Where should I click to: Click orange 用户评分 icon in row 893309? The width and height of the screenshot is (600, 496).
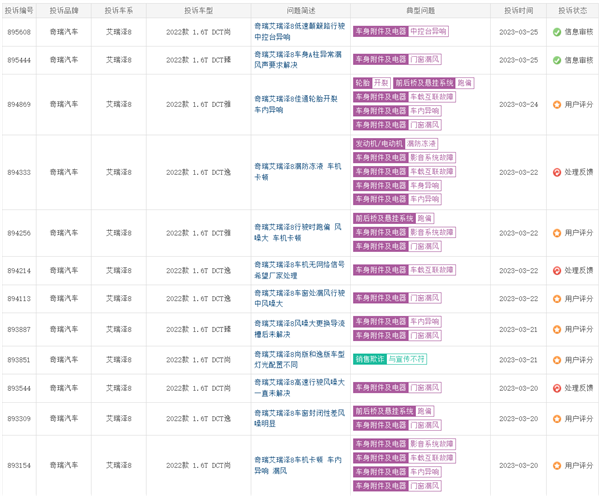(x=557, y=419)
